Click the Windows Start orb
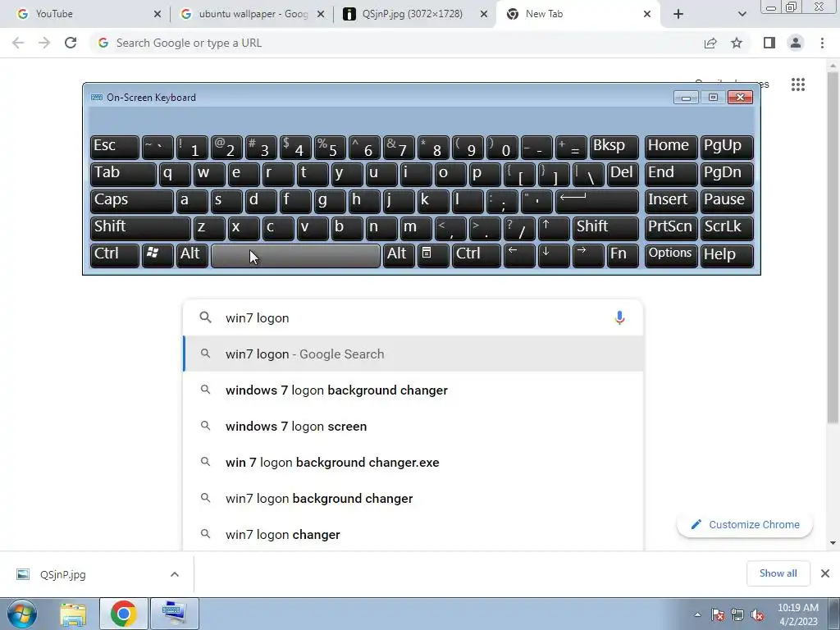 (x=22, y=614)
